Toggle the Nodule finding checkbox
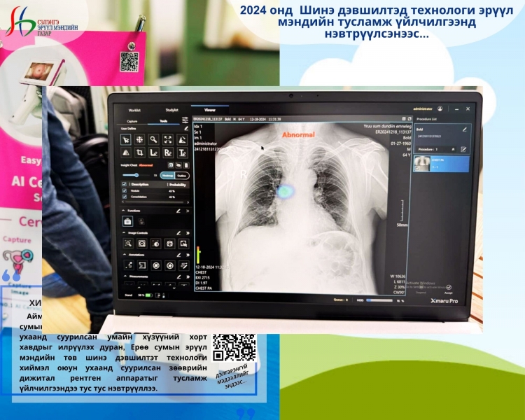Image resolution: width=525 pixels, height=420 pixels. [x=124, y=191]
